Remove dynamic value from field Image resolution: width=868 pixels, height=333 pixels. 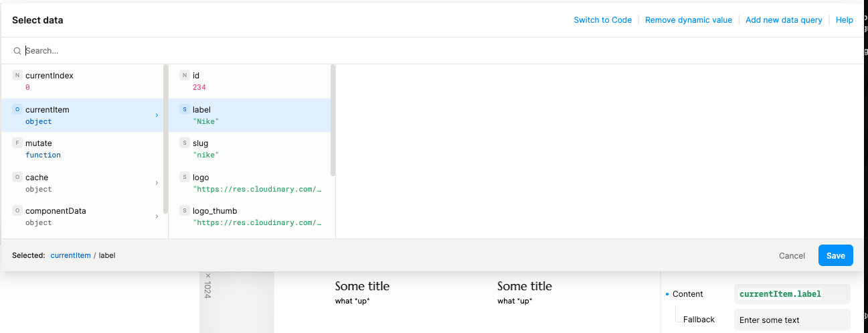point(688,20)
